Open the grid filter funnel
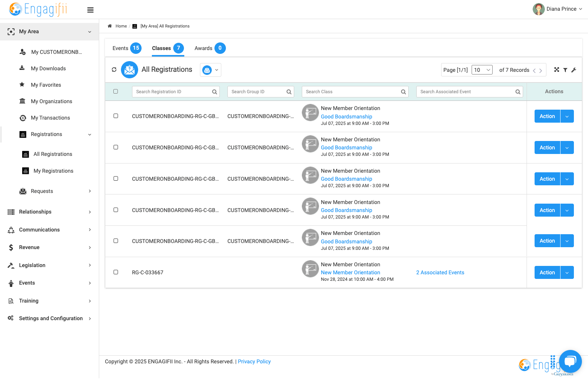 click(565, 70)
